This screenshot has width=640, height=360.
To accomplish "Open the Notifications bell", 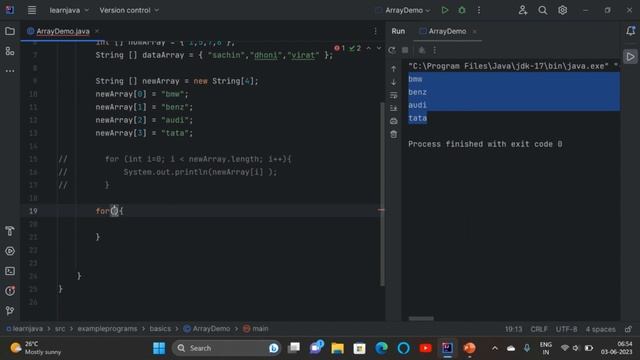I will 631,31.
